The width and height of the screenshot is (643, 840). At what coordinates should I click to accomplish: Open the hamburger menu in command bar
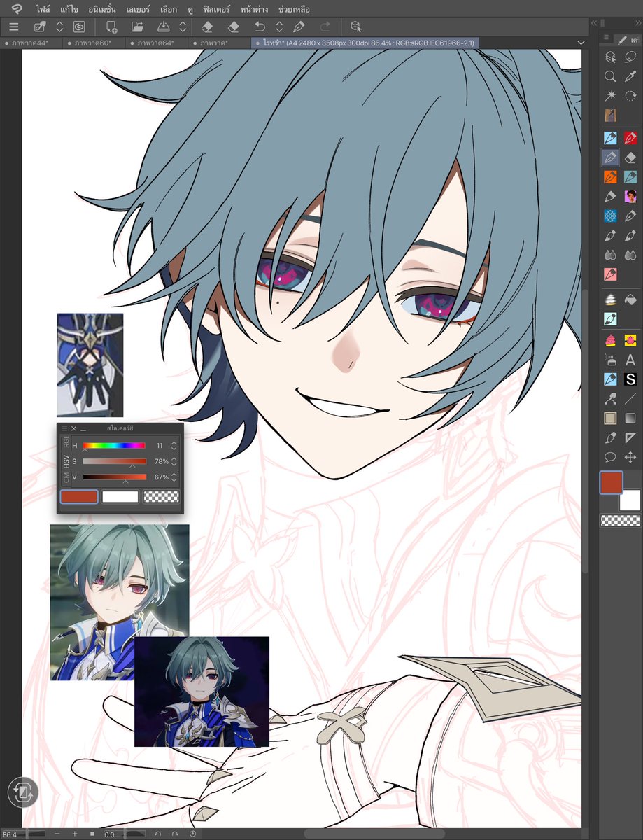click(x=14, y=27)
